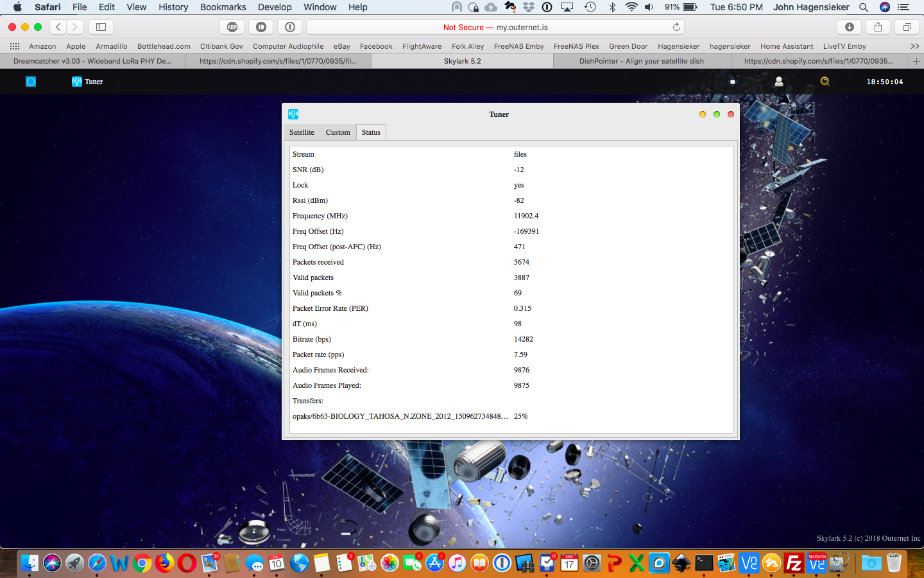Click the address bar showing my.outernet.is
924x578 pixels.
(495, 27)
